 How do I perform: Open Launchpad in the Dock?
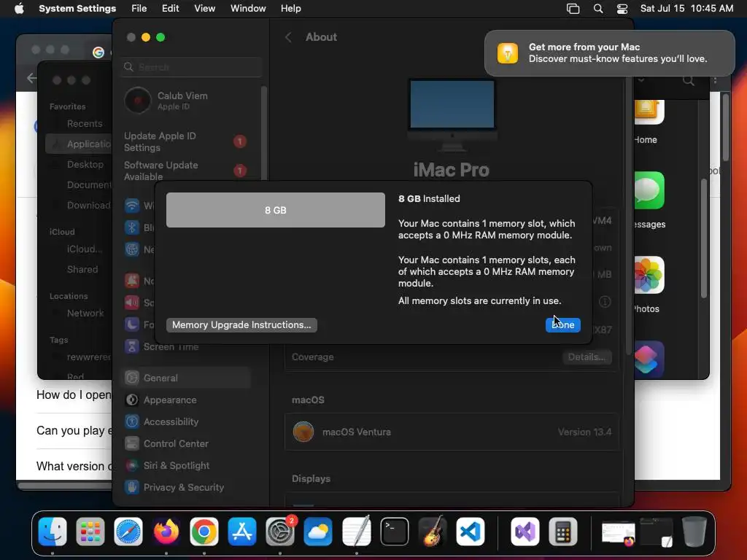click(90, 532)
